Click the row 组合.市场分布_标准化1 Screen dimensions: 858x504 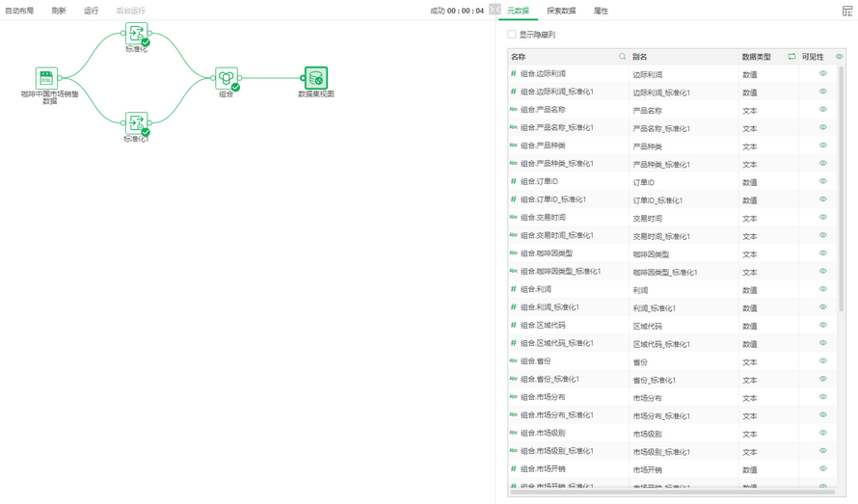pyautogui.click(x=673, y=415)
